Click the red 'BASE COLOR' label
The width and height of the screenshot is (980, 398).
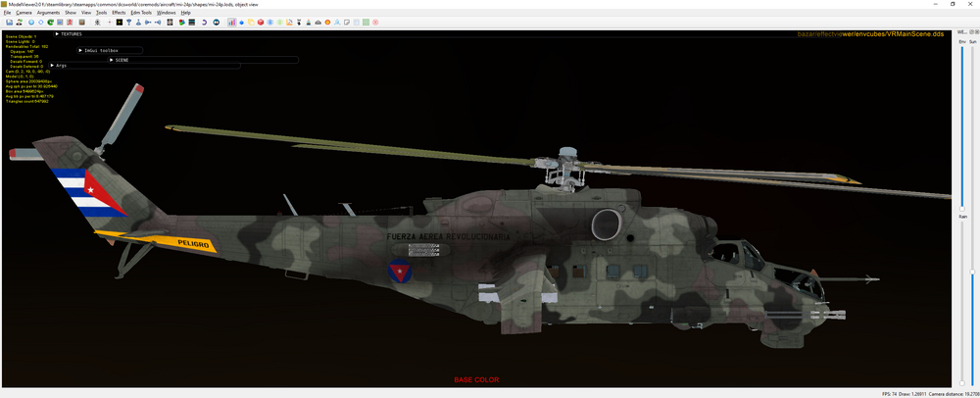(x=476, y=380)
